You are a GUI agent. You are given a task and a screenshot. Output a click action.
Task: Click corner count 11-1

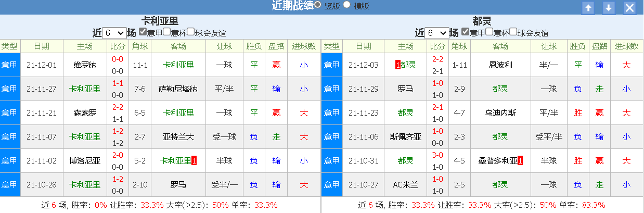[140, 65]
